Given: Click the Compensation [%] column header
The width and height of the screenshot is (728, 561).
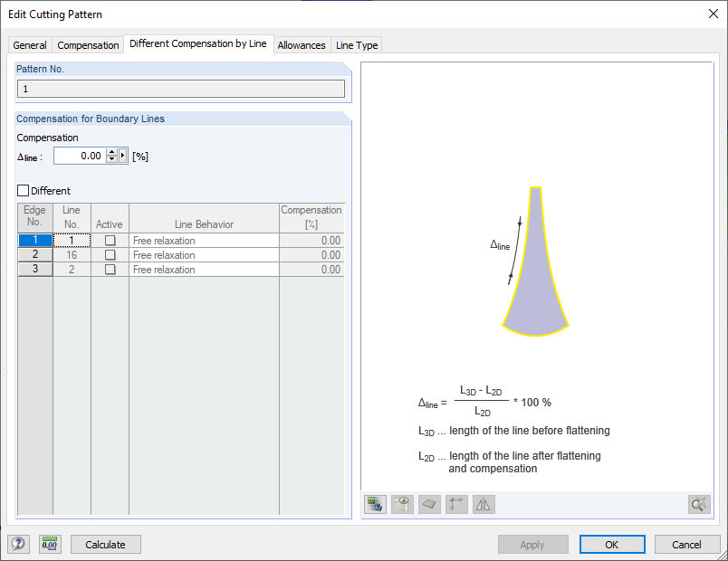Looking at the screenshot, I should click(311, 218).
